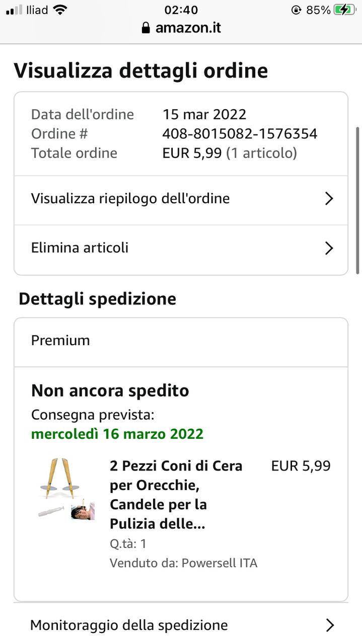Open the ear wax cones product image

pyautogui.click(x=65, y=489)
